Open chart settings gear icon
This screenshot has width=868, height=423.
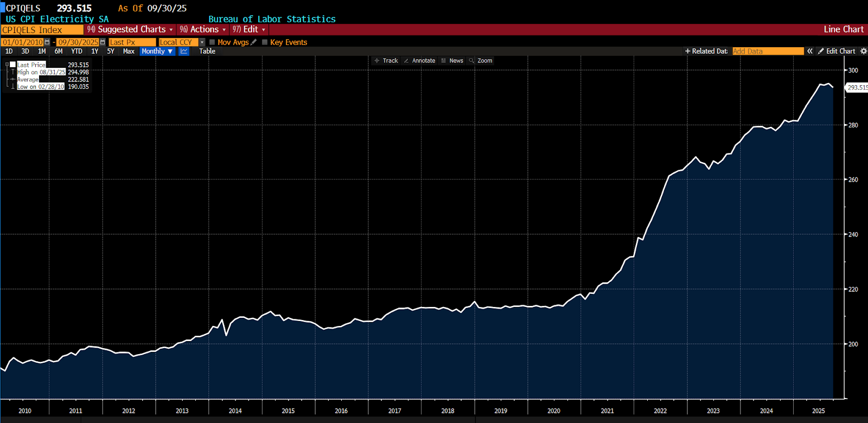coord(864,51)
